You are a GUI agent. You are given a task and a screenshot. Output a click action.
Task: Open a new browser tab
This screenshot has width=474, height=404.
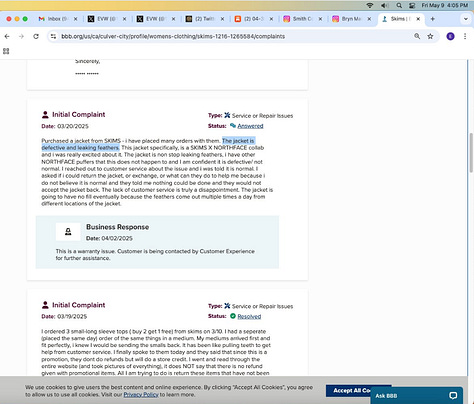pyautogui.click(x=433, y=19)
